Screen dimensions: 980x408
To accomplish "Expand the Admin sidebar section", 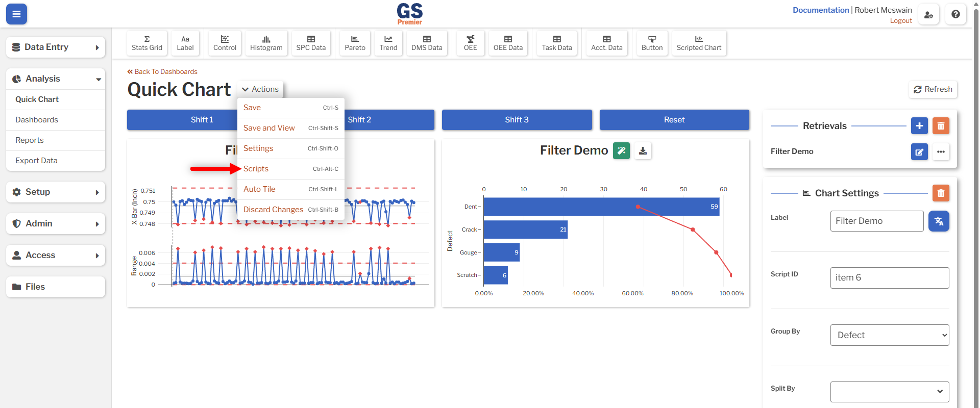I will 56,223.
